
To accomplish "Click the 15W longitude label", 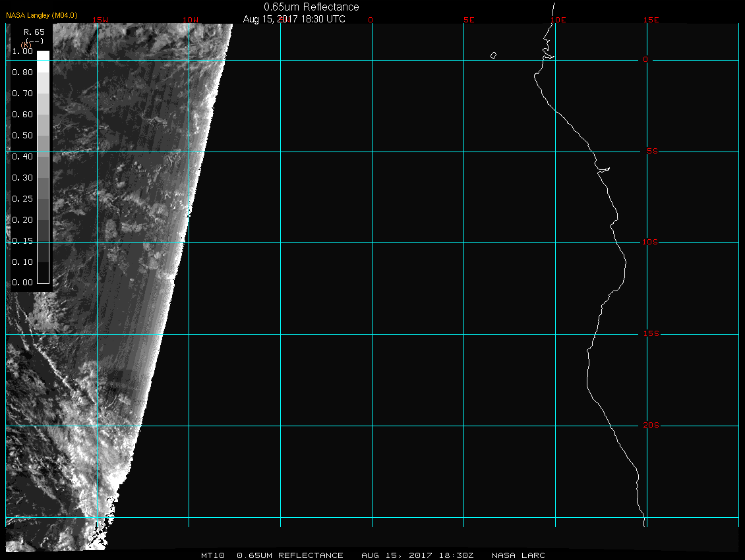I will (100, 20).
